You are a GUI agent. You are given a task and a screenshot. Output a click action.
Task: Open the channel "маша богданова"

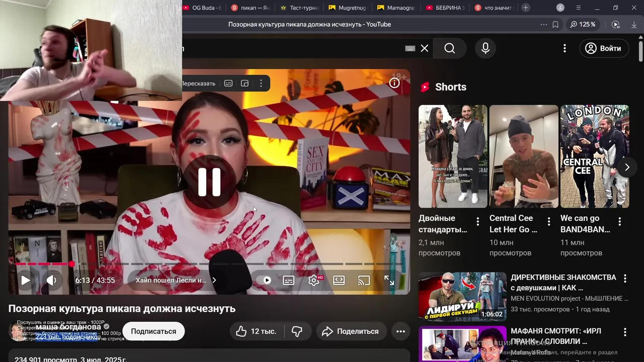[68, 327]
